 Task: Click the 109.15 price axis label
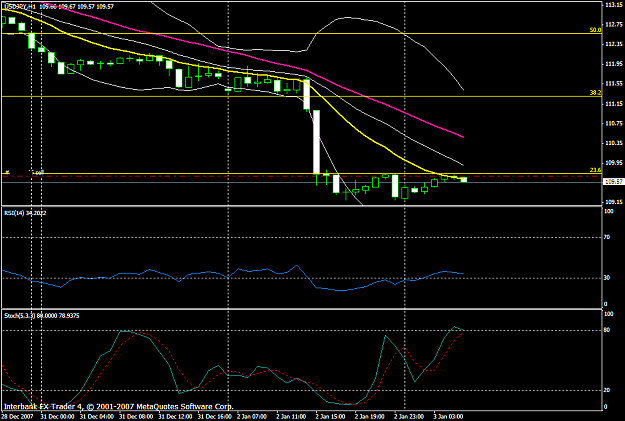point(613,202)
